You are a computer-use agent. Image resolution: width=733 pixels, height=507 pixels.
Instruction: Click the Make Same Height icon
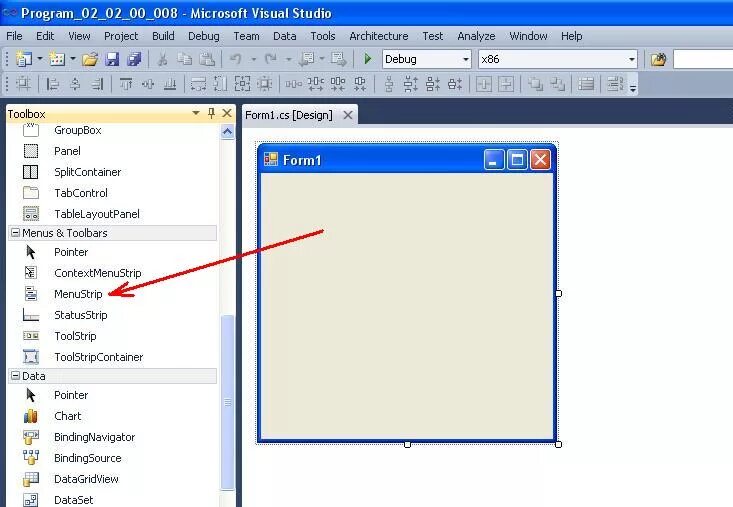[220, 85]
